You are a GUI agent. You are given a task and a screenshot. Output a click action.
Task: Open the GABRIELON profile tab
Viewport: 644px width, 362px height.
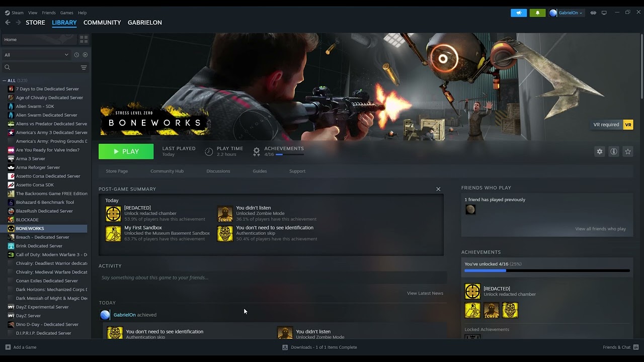145,23
